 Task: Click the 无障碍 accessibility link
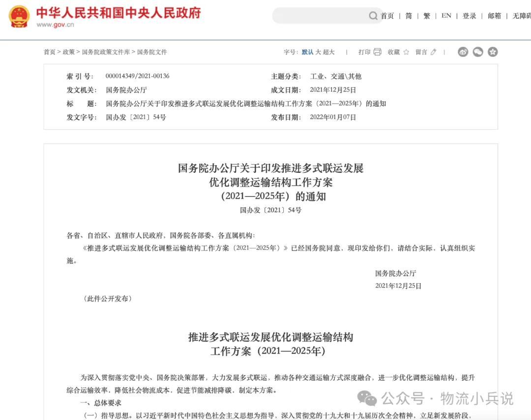pos(522,16)
